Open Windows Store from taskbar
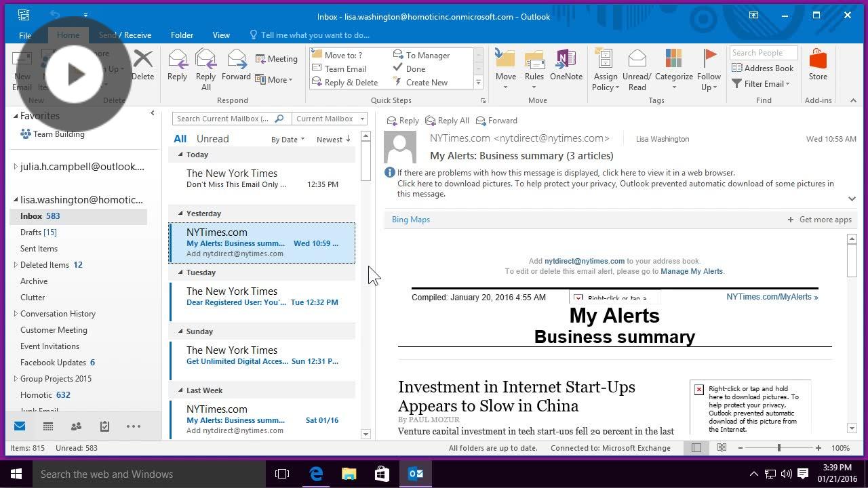 [x=382, y=474]
